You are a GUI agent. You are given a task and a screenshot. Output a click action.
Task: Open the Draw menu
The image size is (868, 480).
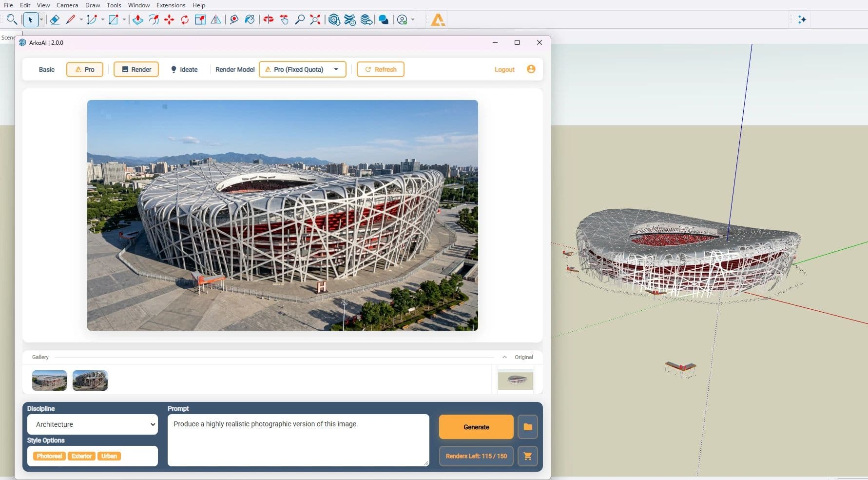tap(93, 5)
